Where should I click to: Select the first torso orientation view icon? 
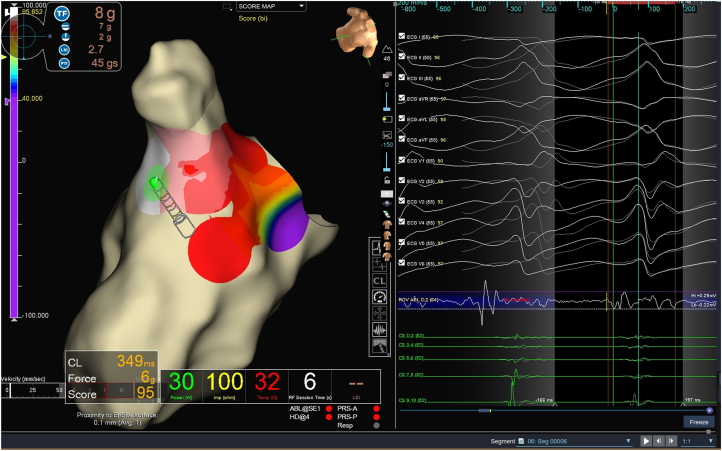pyautogui.click(x=387, y=224)
